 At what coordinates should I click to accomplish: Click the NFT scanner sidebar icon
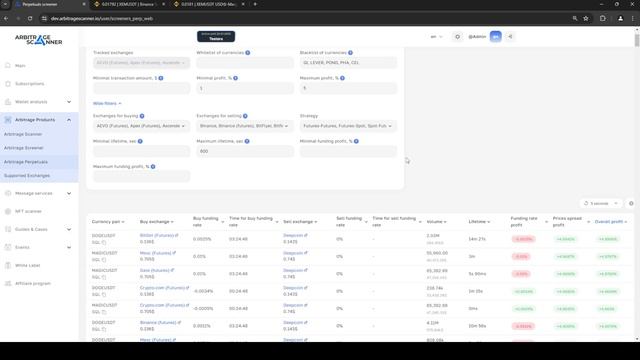click(x=8, y=211)
